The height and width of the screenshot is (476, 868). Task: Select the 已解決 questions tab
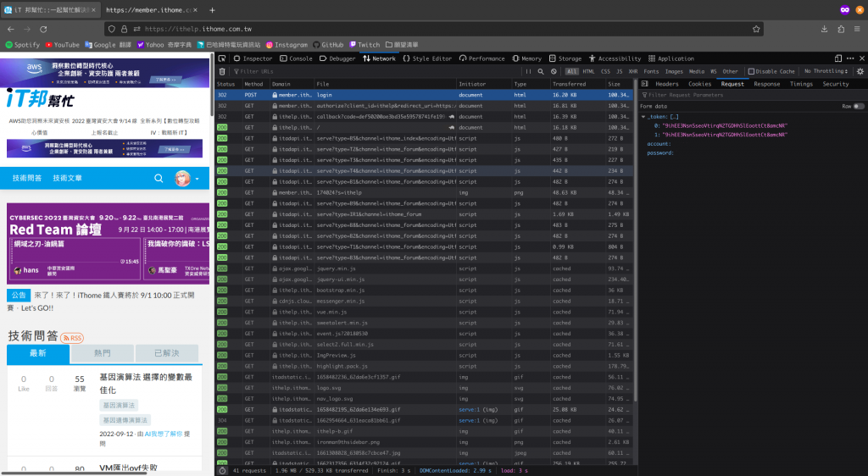(x=167, y=353)
